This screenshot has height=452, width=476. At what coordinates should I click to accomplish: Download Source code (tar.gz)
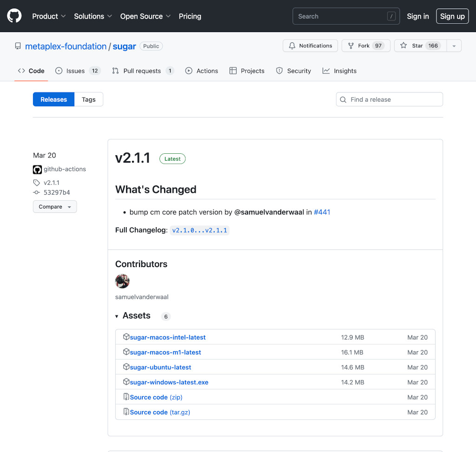pyautogui.click(x=160, y=412)
